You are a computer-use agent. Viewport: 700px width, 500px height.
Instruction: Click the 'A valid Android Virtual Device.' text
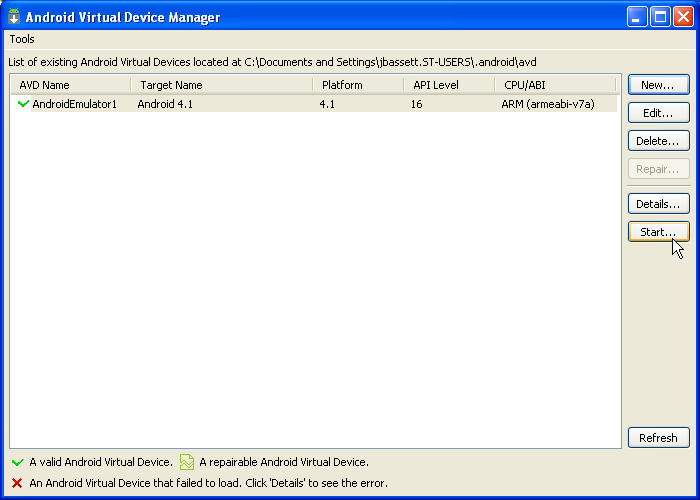(101, 462)
